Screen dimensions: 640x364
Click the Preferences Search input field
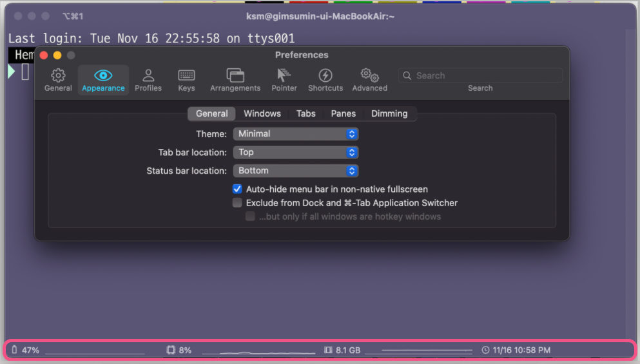[480, 75]
